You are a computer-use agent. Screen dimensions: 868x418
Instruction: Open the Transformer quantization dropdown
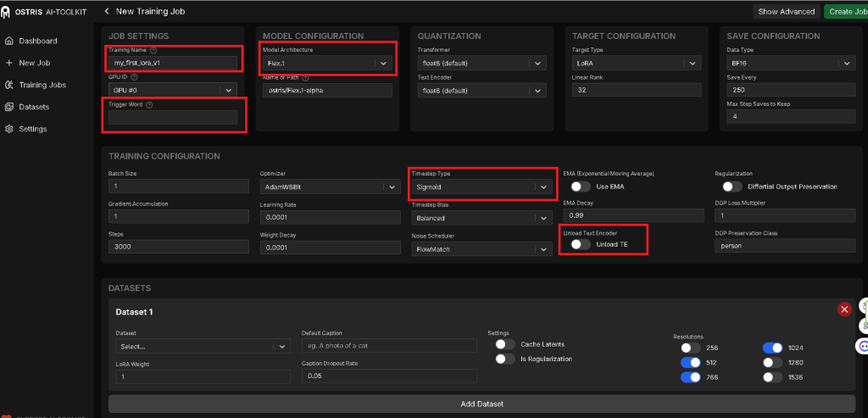point(481,63)
